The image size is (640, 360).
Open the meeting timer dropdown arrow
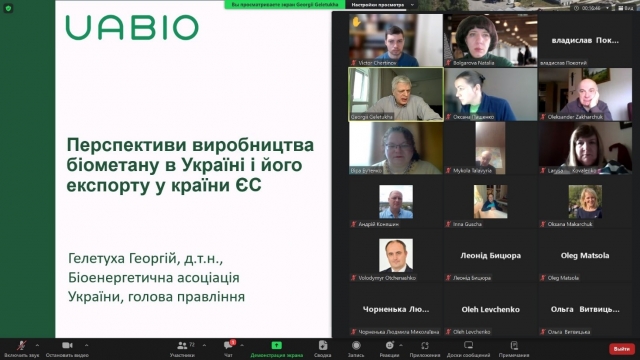[607, 8]
